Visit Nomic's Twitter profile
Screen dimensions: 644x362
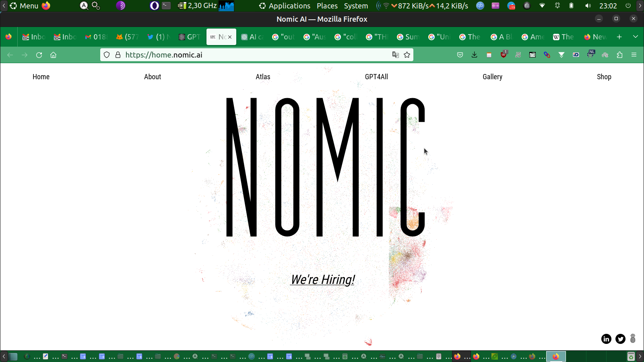coord(620,339)
